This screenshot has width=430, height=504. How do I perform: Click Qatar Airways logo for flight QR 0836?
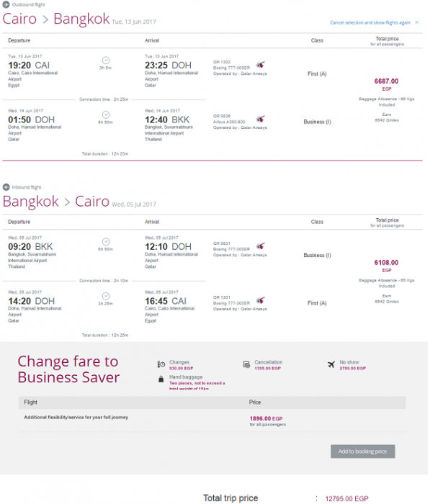click(261, 120)
